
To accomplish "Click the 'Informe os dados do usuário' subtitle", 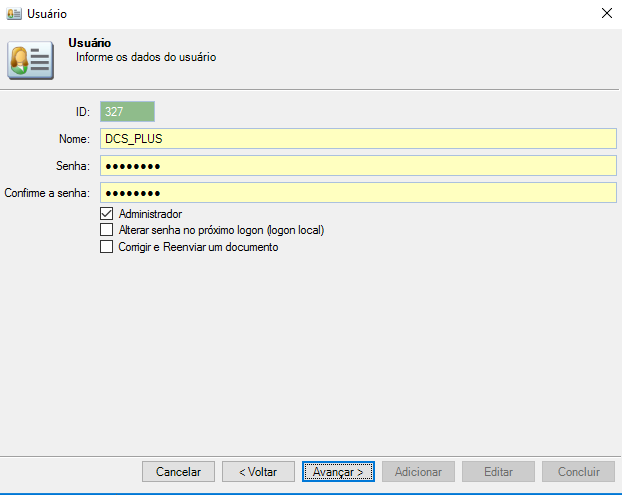I will pyautogui.click(x=146, y=58).
